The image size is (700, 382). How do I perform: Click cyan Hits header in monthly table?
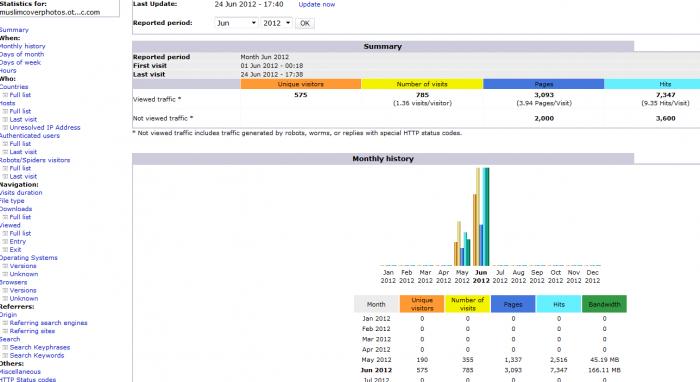559,304
